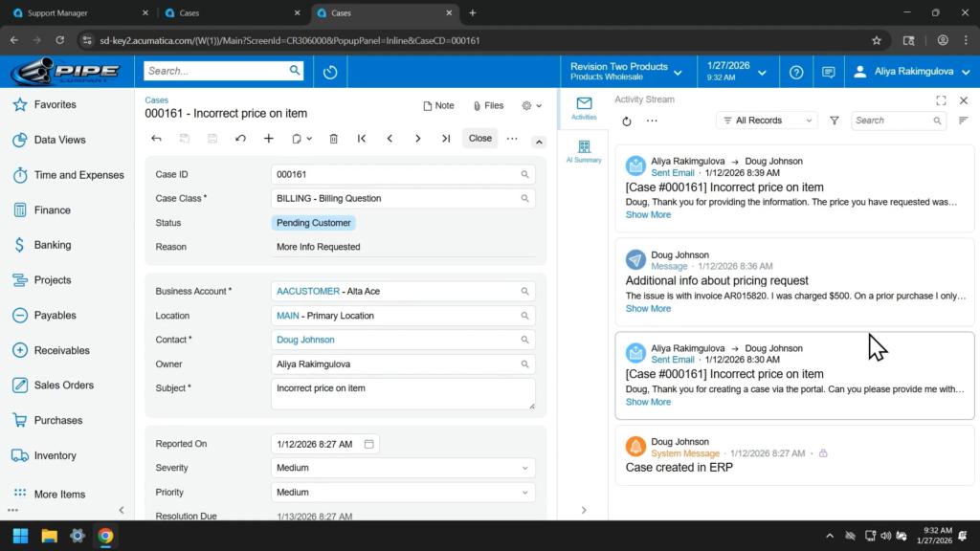This screenshot has height=551, width=980.
Task: Open the calendar picker for Reported On
Action: pos(369,444)
